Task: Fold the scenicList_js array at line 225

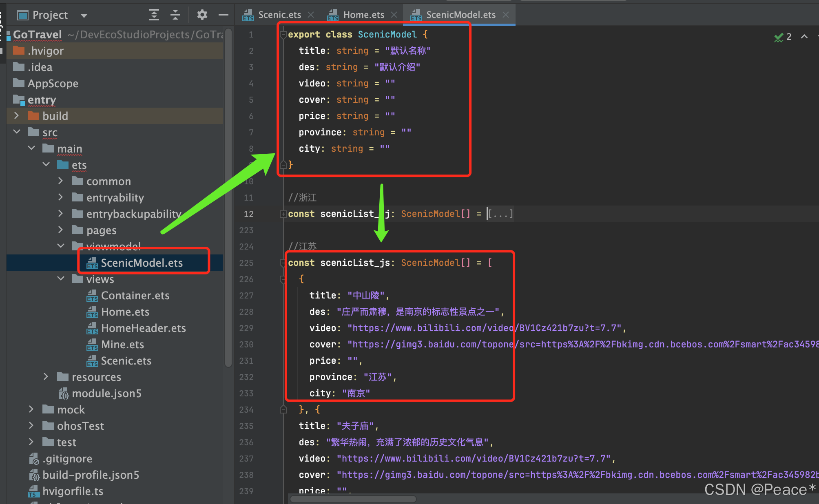Action: (x=283, y=263)
